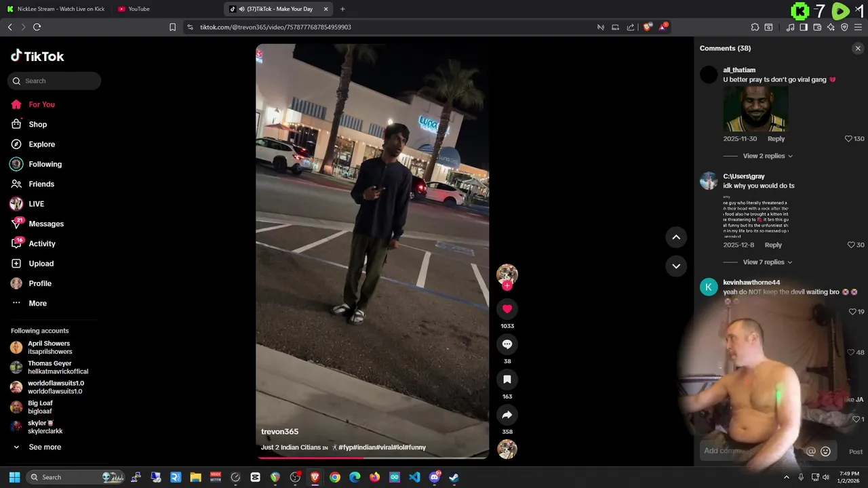Image resolution: width=868 pixels, height=488 pixels.
Task: Go back in browser history
Action: 9,27
